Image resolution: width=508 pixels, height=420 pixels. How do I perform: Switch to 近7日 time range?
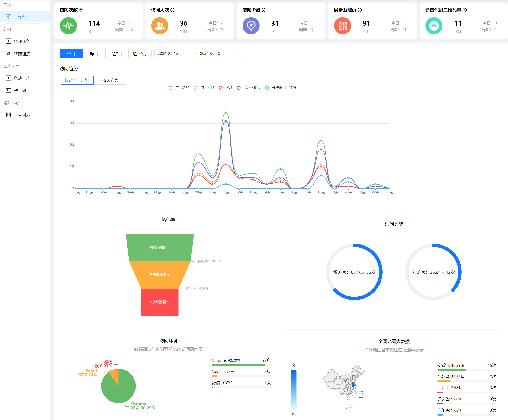coord(117,53)
